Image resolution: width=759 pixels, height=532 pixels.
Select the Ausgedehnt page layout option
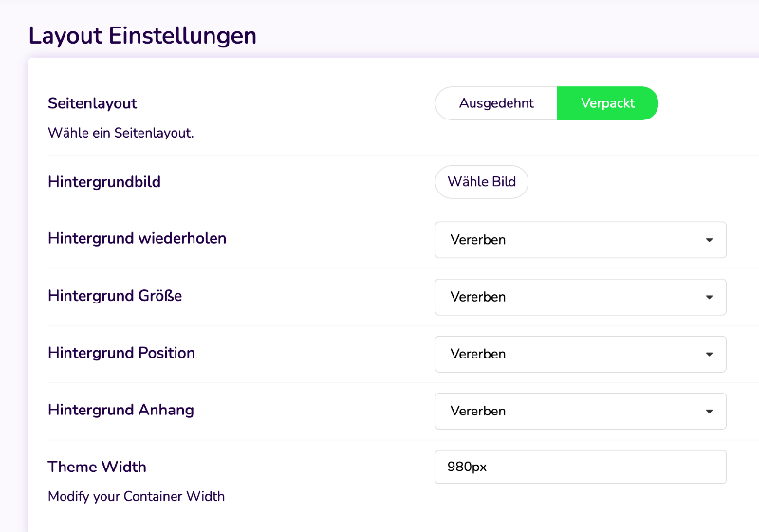496,103
